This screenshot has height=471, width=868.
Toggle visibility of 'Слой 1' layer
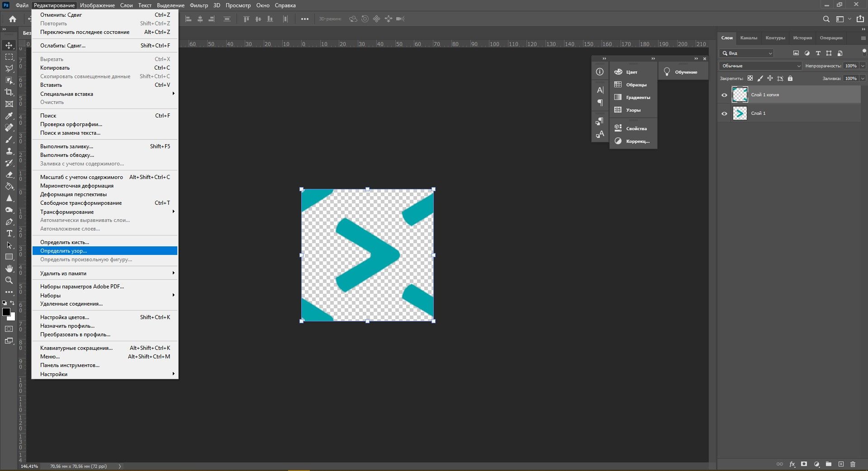click(724, 113)
